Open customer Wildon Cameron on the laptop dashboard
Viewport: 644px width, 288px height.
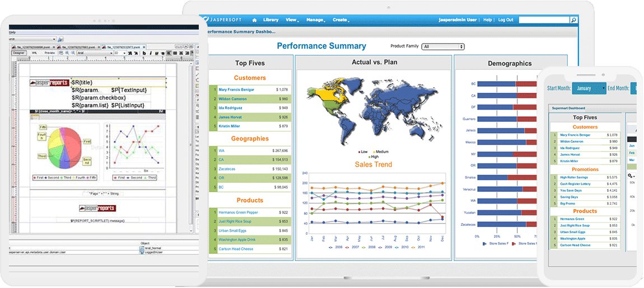click(x=232, y=99)
